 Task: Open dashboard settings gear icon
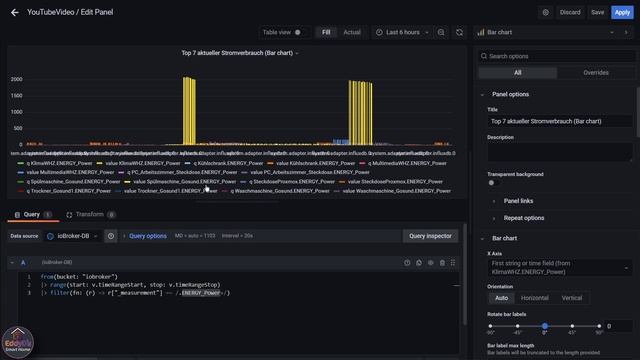(x=545, y=12)
